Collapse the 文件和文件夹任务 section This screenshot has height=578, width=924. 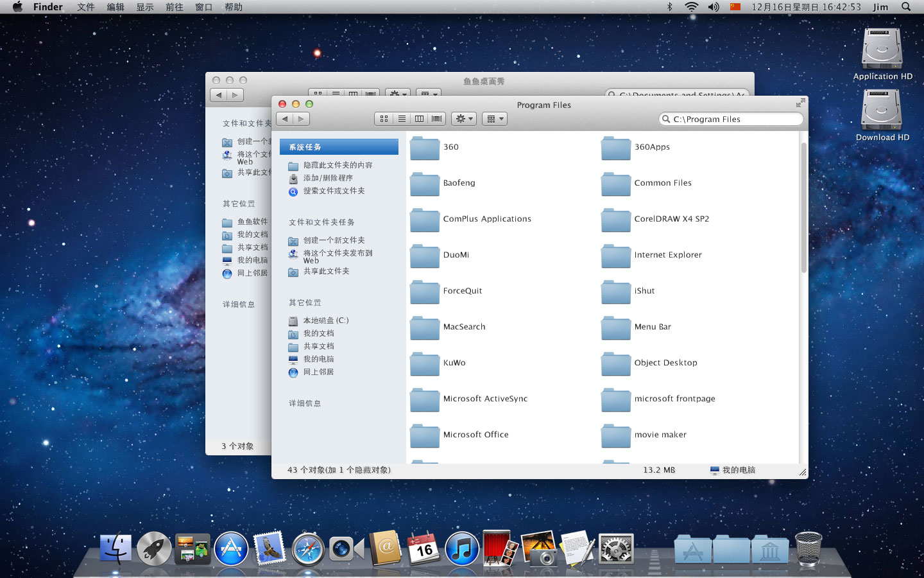[321, 222]
